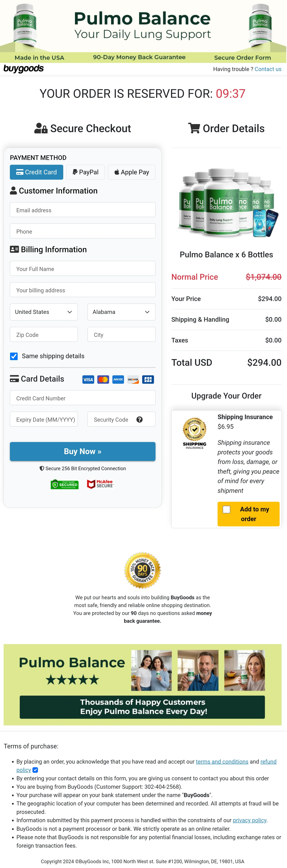Switch to the Apple Pay payment tab
The height and width of the screenshot is (868, 287).
pos(132,172)
